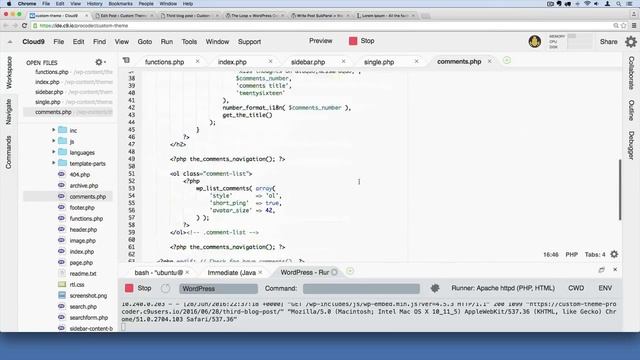Close the comments.php tab
Image resolution: width=640 pixels, height=360 pixels.
(x=489, y=61)
